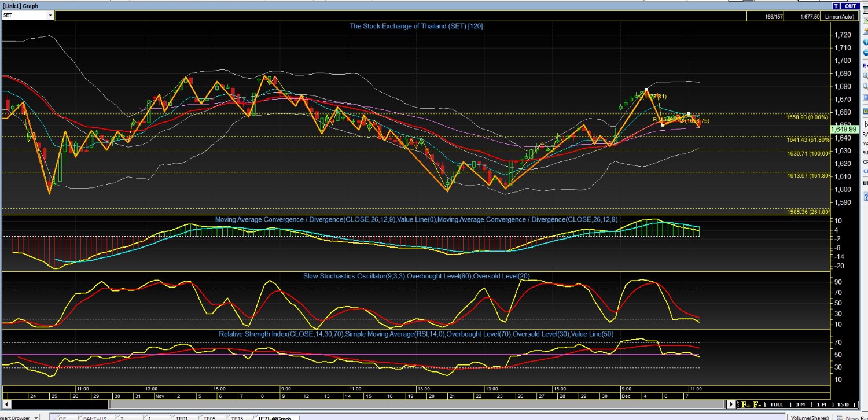
Task: Click the SET symbol input field
Action: pyautogui.click(x=24, y=16)
